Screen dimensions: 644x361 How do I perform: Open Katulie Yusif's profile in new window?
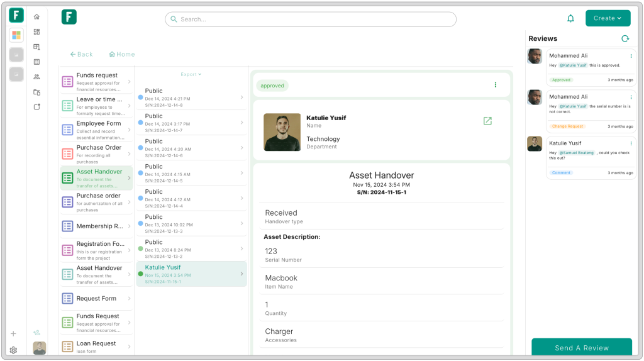coord(487,121)
